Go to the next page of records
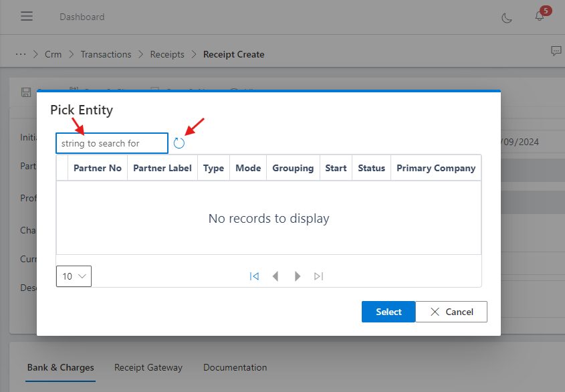Screen dimensions: 565x392 (x=297, y=276)
